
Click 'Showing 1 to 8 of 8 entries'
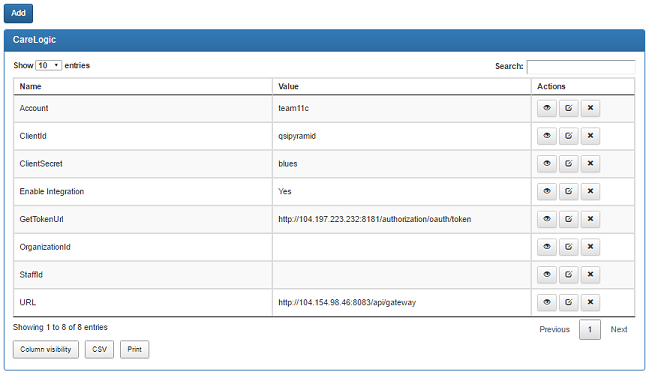click(60, 327)
